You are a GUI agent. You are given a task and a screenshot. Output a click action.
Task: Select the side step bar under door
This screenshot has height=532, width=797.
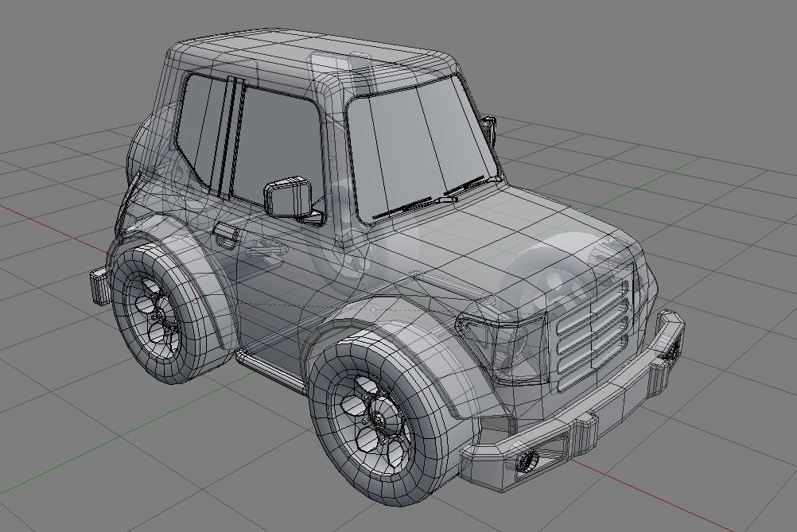(x=272, y=374)
